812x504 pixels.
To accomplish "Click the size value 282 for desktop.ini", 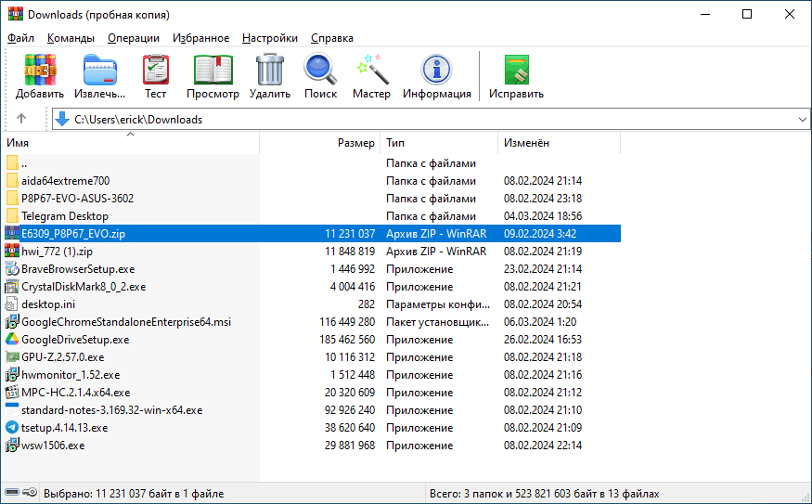I will pos(367,304).
